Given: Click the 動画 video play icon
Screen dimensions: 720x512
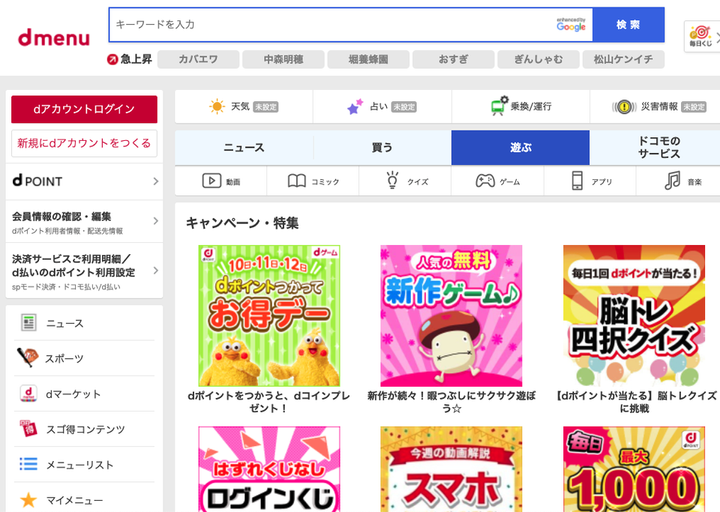Looking at the screenshot, I should (x=212, y=181).
